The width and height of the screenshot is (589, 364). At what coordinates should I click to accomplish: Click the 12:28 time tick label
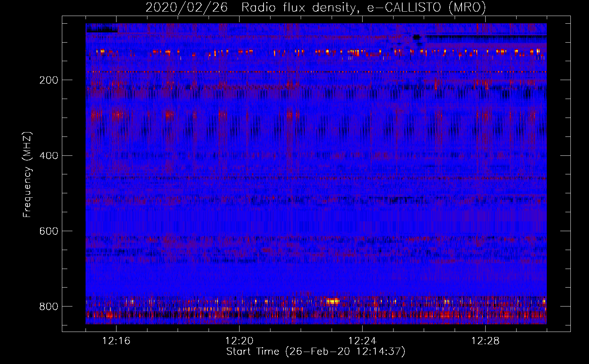pyautogui.click(x=486, y=341)
